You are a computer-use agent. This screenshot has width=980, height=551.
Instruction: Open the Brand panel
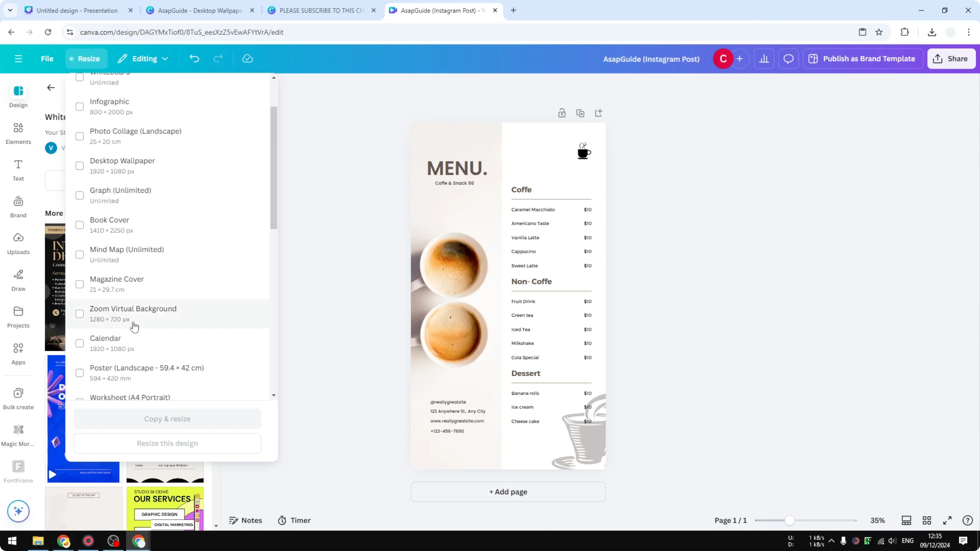coord(18,207)
